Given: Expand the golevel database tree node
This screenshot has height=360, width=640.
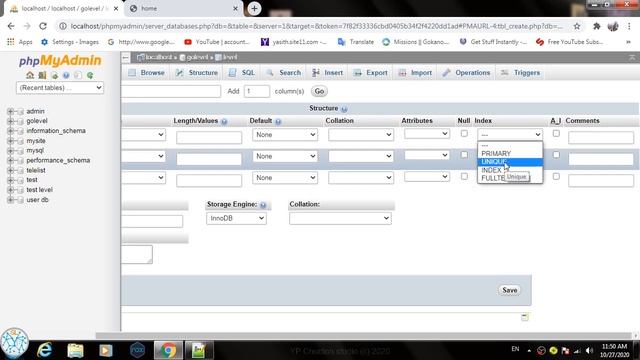Looking at the screenshot, I should point(10,121).
